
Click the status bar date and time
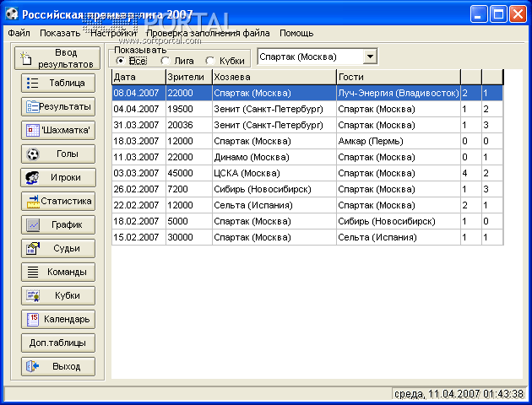click(459, 394)
